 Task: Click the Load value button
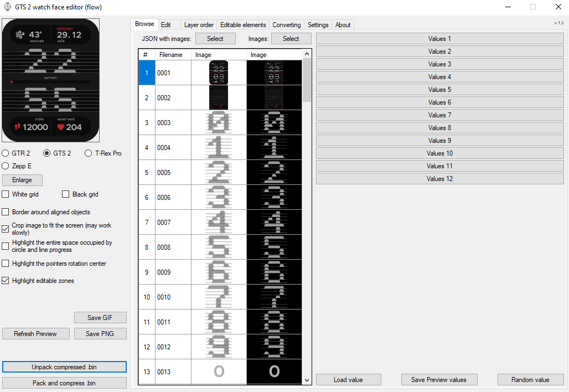pyautogui.click(x=349, y=380)
